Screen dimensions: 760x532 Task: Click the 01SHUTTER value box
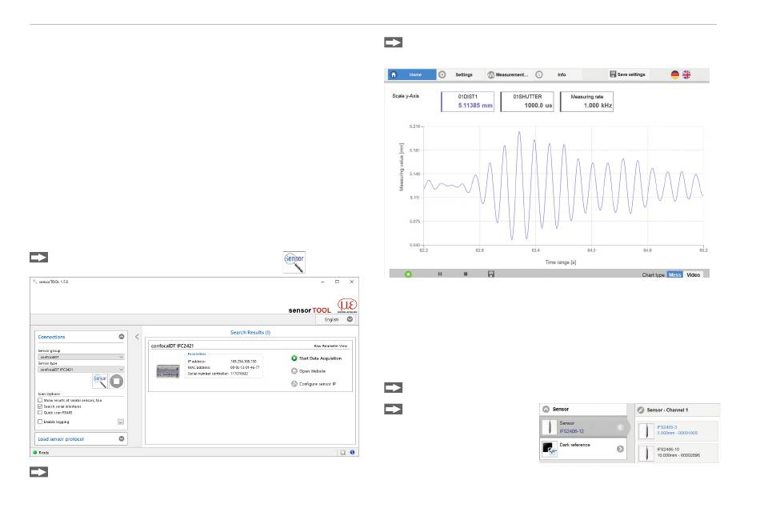click(x=527, y=102)
